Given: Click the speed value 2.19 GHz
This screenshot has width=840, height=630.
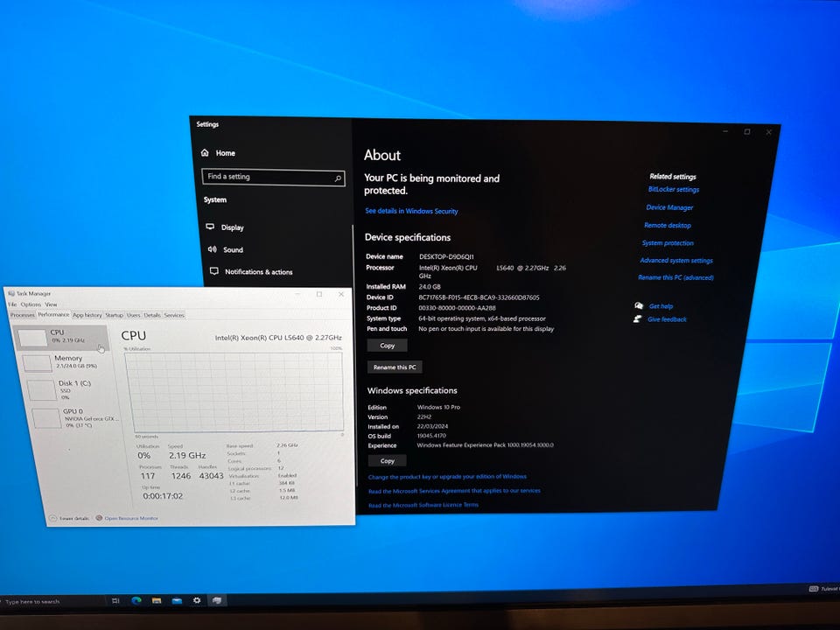Looking at the screenshot, I should coord(187,455).
